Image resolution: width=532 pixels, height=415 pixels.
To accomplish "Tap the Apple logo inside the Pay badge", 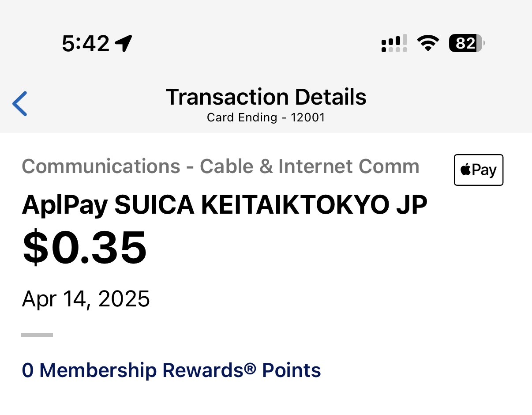I will click(x=465, y=170).
